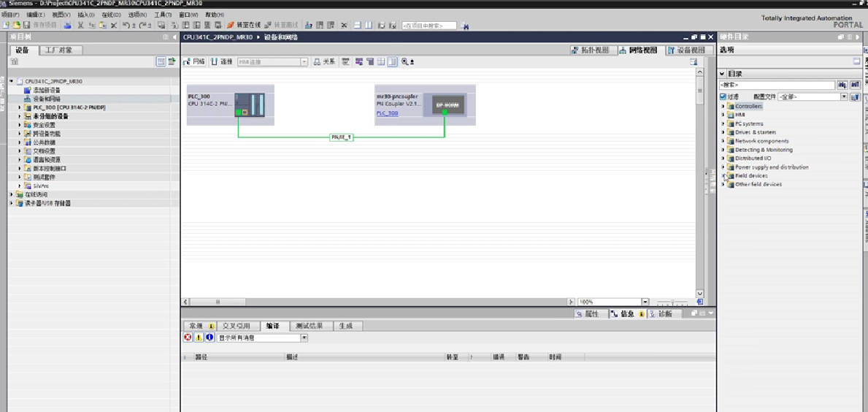
Task: Click split editor horizontally icon in toolbar
Action: click(358, 25)
